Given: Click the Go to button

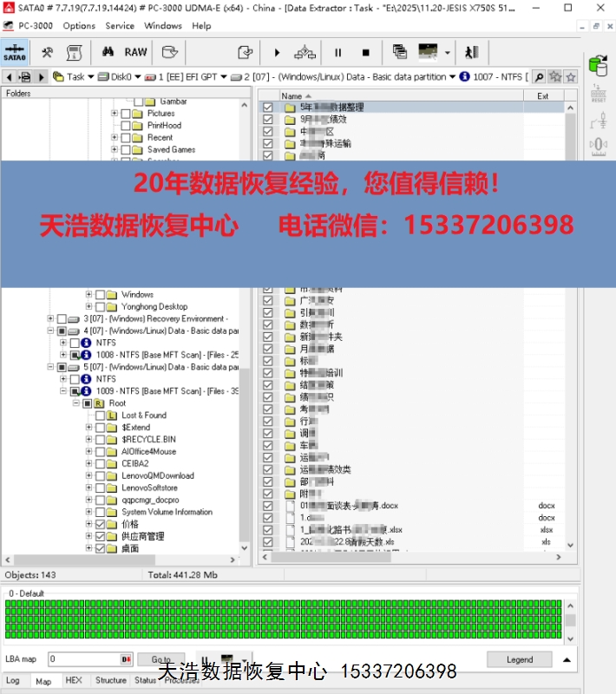Looking at the screenshot, I should coord(161,659).
